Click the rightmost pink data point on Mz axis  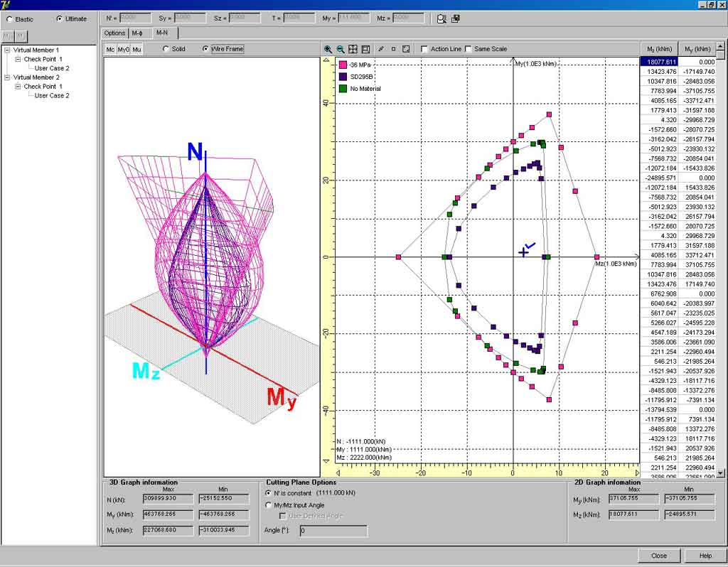pyautogui.click(x=597, y=256)
